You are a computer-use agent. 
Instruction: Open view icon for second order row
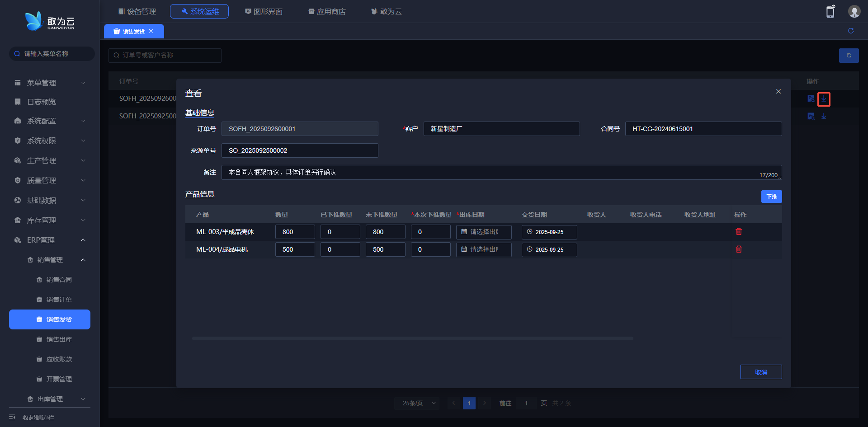coord(811,117)
